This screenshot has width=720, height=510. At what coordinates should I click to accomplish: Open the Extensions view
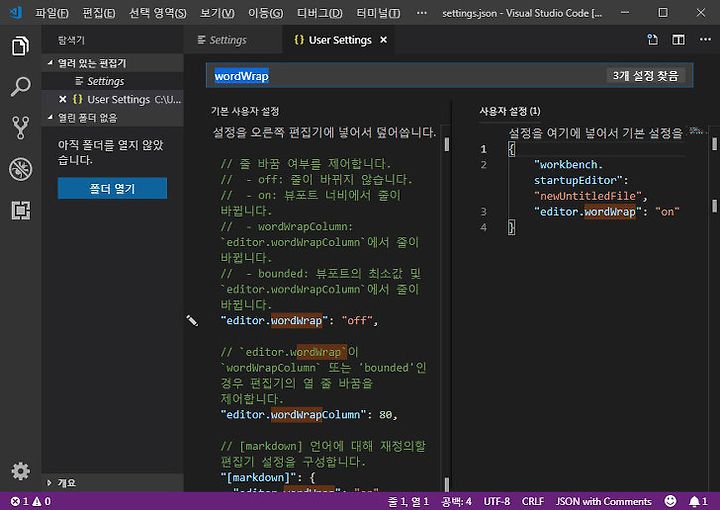point(20,210)
